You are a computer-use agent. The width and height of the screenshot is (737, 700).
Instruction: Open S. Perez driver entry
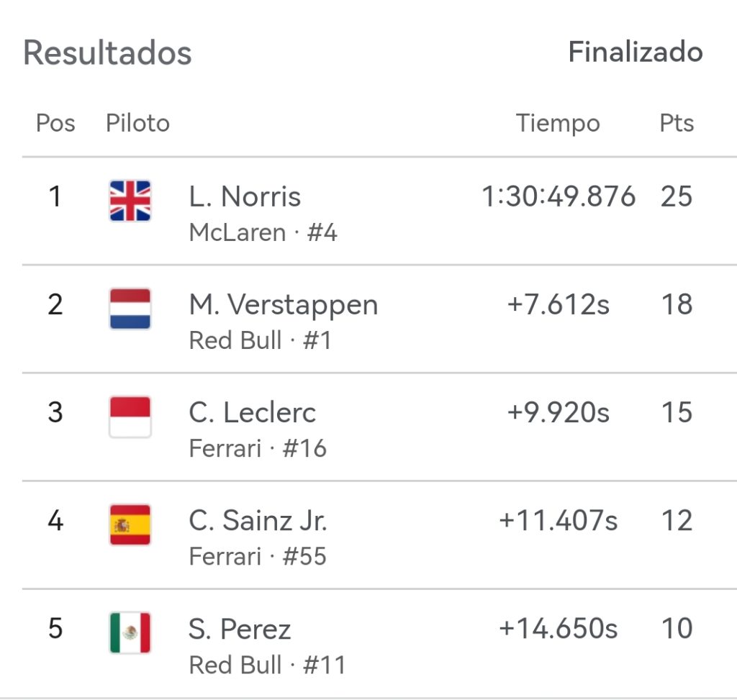[x=240, y=629]
